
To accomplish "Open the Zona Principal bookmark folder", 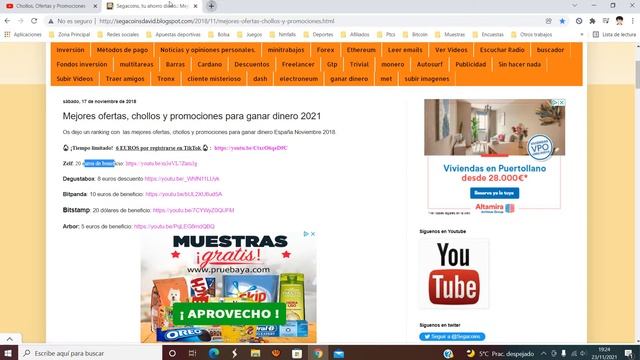I will (69, 35).
